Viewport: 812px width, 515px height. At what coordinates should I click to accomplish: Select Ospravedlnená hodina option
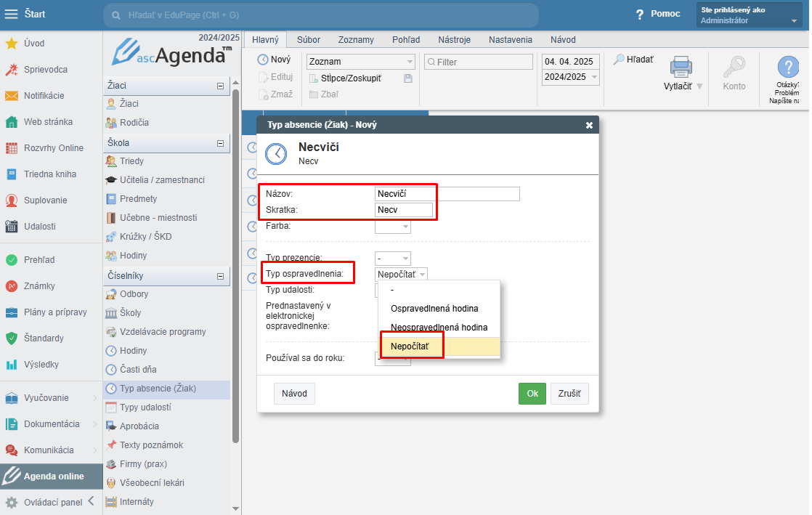click(434, 309)
